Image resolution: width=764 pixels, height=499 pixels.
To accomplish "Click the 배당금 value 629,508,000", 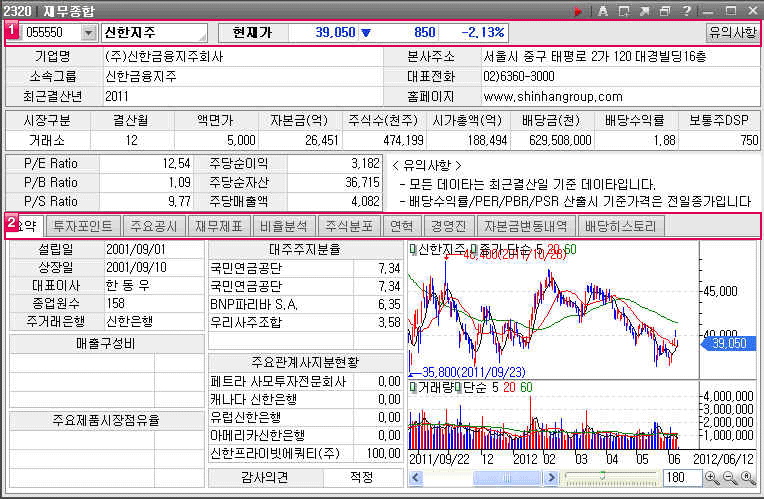I will coord(560,140).
